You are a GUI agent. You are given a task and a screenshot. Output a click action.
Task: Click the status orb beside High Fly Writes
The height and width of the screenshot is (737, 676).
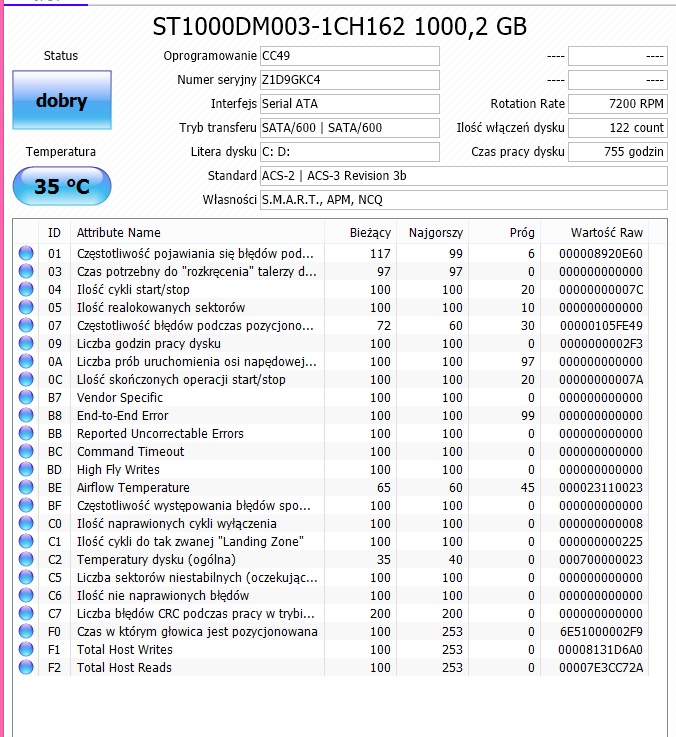tap(26, 470)
